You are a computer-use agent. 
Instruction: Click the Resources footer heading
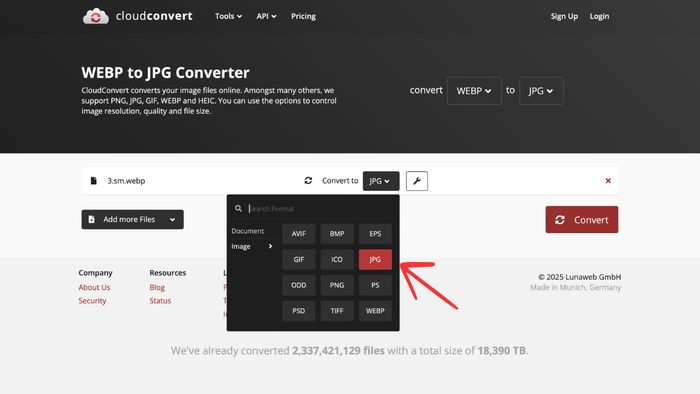[167, 273]
